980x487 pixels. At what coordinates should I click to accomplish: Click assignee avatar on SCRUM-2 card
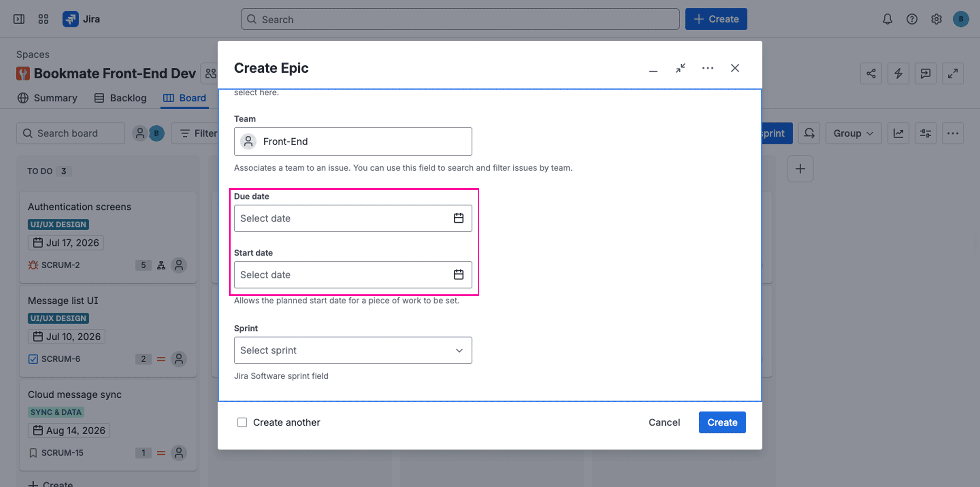179,265
